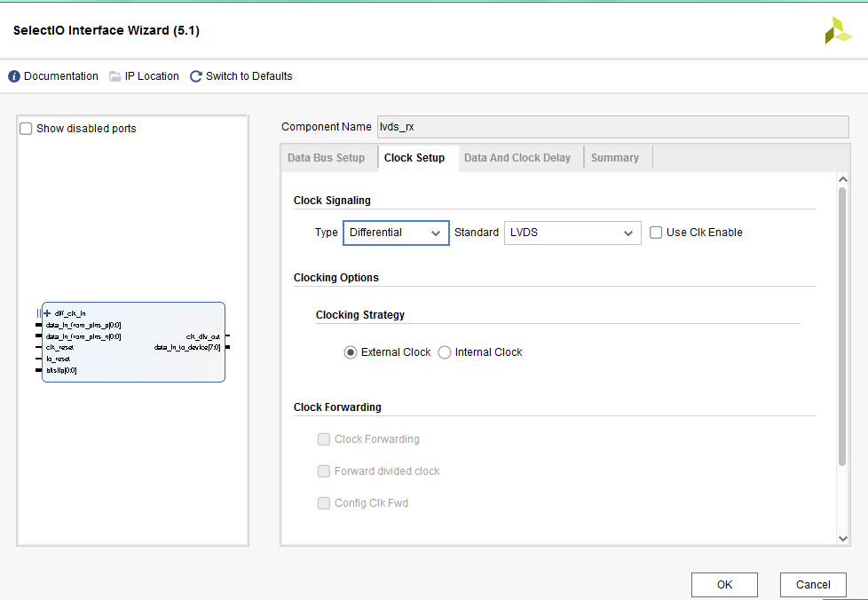The width and height of the screenshot is (868, 600).
Task: Open the Documentation info icon
Action: coord(14,76)
